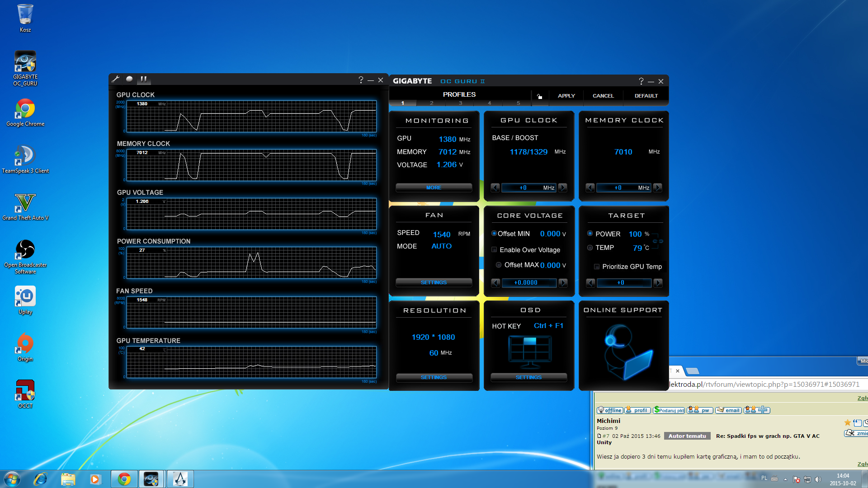Decrease the Target value with left arrow
This screenshot has height=488, width=868.
pos(591,283)
